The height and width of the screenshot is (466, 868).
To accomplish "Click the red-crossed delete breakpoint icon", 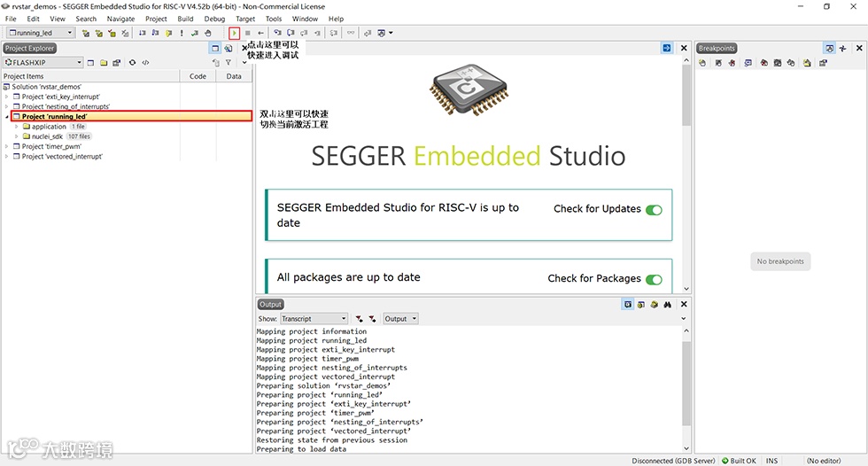I will 732,63.
